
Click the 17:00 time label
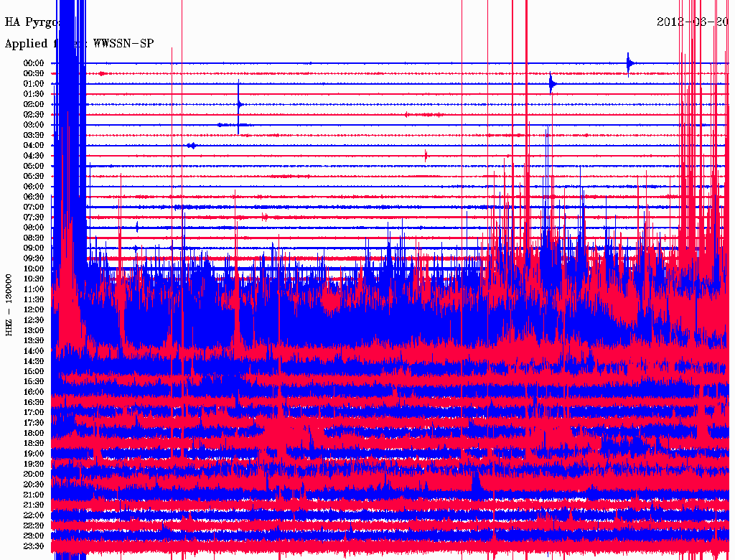point(34,413)
